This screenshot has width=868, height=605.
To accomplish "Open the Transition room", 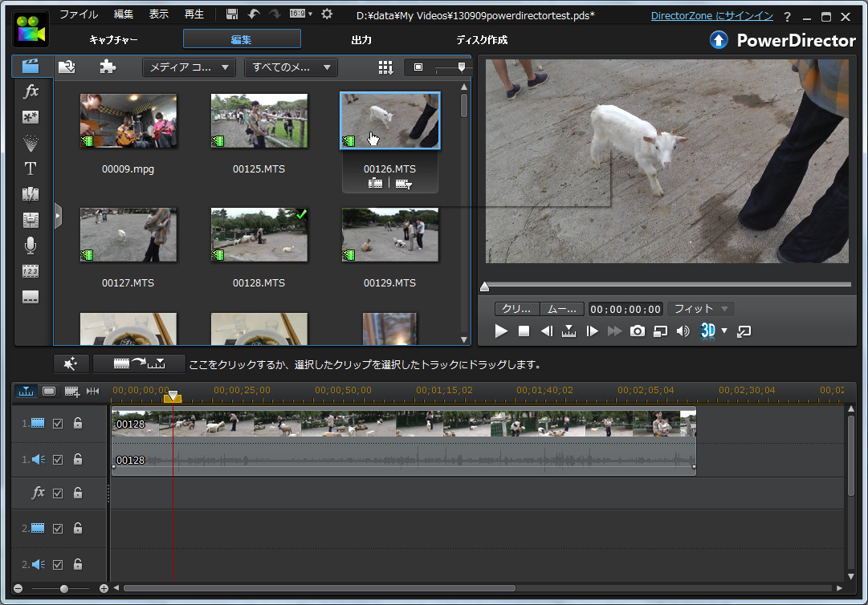I will pyautogui.click(x=30, y=193).
